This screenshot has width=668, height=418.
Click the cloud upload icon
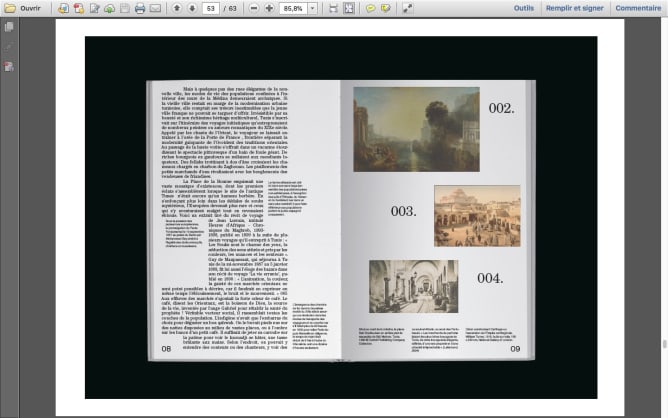pos(109,8)
